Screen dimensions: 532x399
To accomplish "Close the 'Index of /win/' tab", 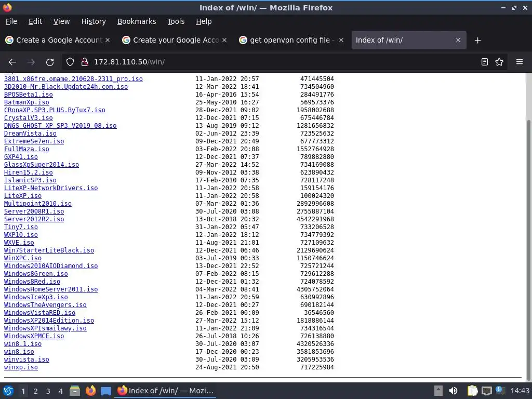I will click(458, 40).
